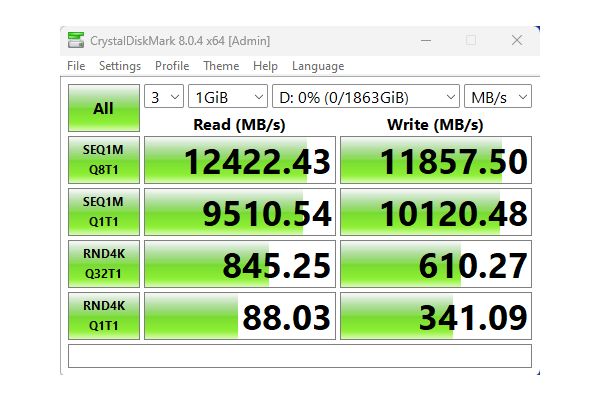Open the File menu
Viewport: 600px width, 400px height.
(76, 66)
